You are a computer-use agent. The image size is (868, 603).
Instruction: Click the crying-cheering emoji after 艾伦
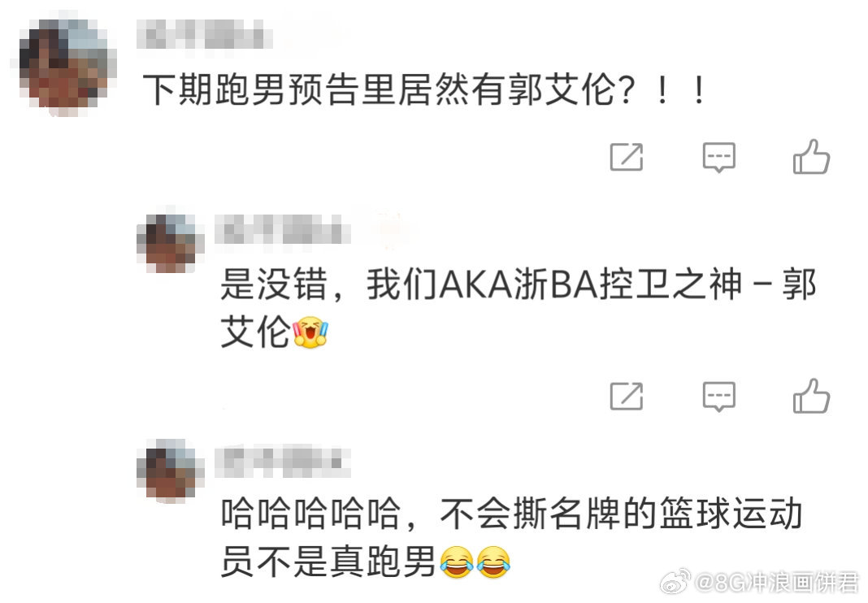(310, 332)
